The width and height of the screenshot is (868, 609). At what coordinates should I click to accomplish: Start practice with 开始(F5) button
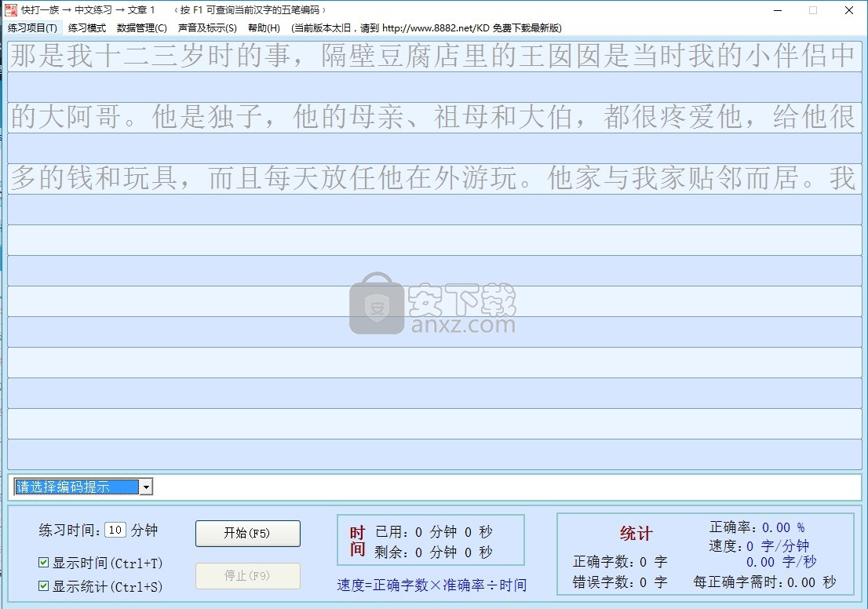coord(247,533)
